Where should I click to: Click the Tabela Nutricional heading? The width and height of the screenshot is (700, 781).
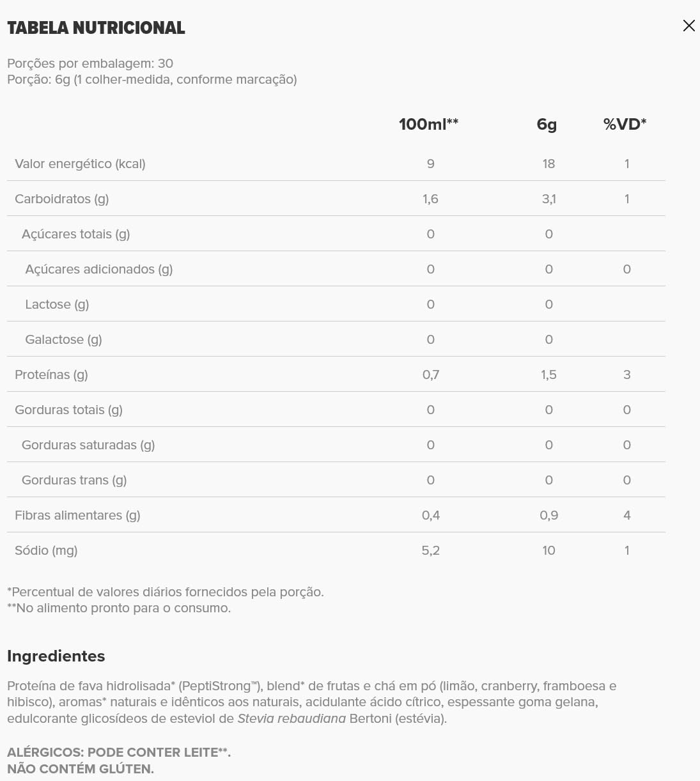[96, 28]
